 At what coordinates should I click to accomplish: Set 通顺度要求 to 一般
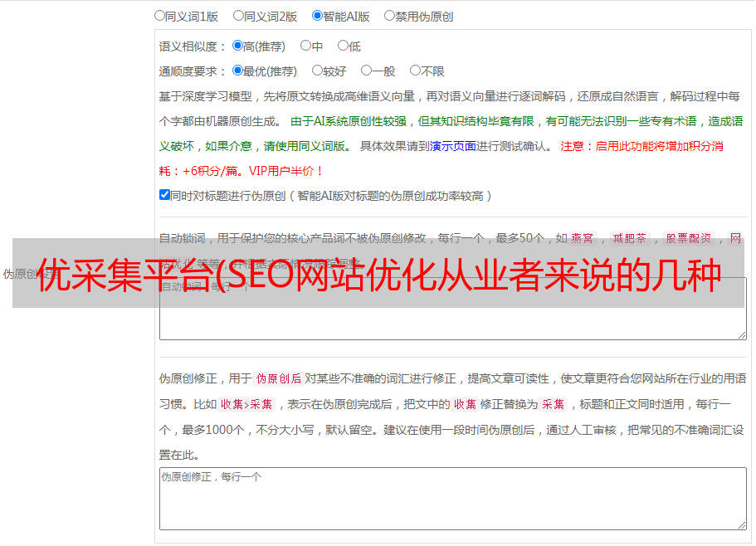pos(367,71)
